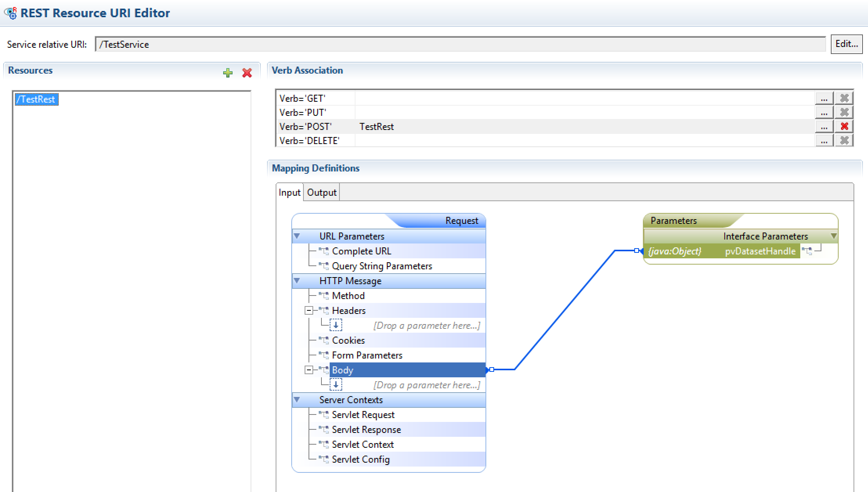
Task: Click the red X delete resource icon
Action: click(x=247, y=73)
